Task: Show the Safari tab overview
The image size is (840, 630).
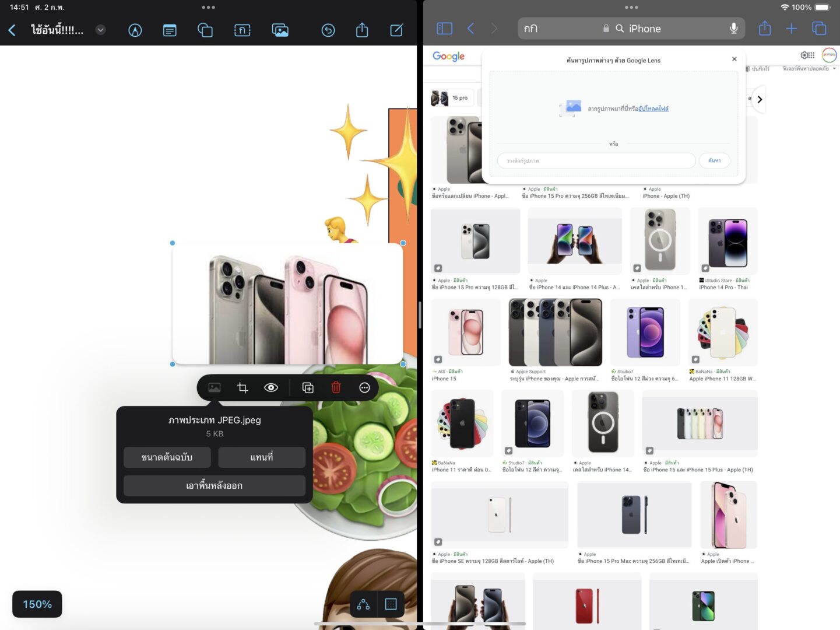Action: [x=819, y=28]
